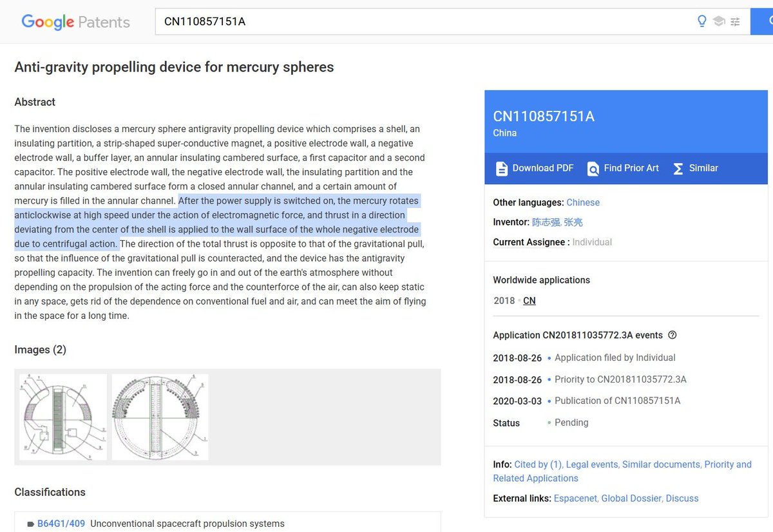Viewport: 773px width, 532px height.
Task: Click the patent number CN110857151A heading
Action: (x=544, y=117)
